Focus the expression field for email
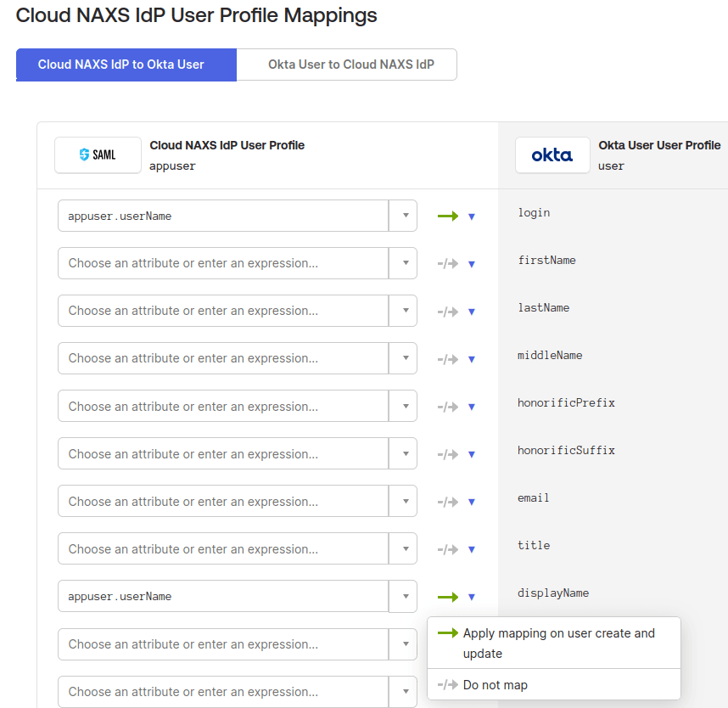This screenshot has height=708, width=728. point(223,501)
